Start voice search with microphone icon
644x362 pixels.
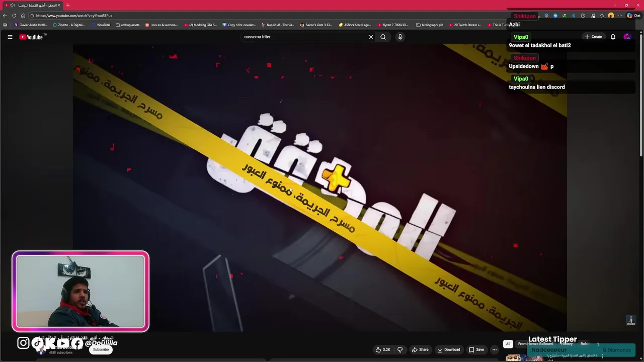point(400,37)
